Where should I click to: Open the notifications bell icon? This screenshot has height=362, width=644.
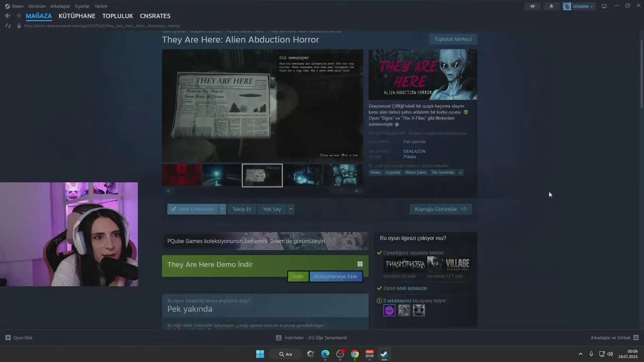[x=551, y=6]
